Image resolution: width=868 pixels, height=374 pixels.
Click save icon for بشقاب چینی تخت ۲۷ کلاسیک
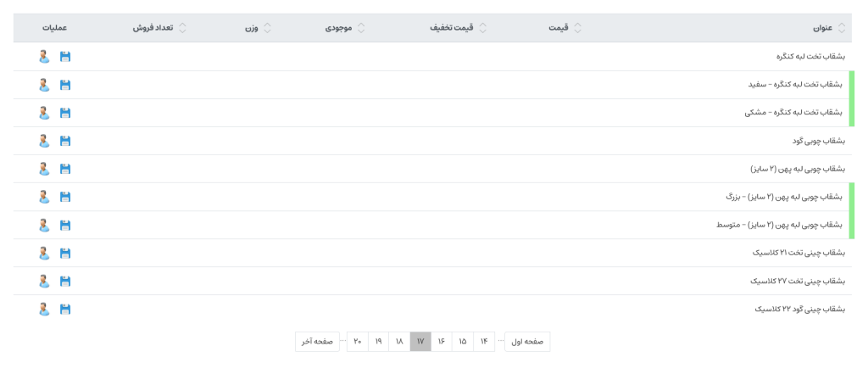point(65,281)
